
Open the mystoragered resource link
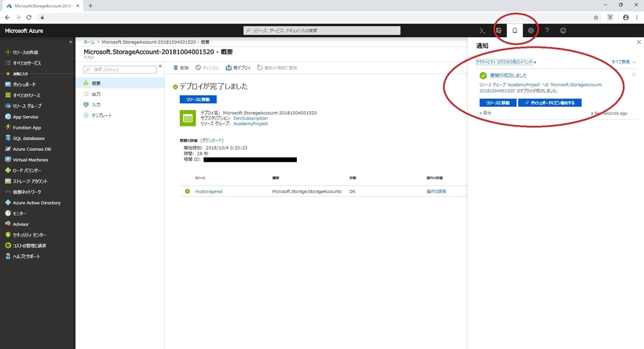click(x=209, y=191)
